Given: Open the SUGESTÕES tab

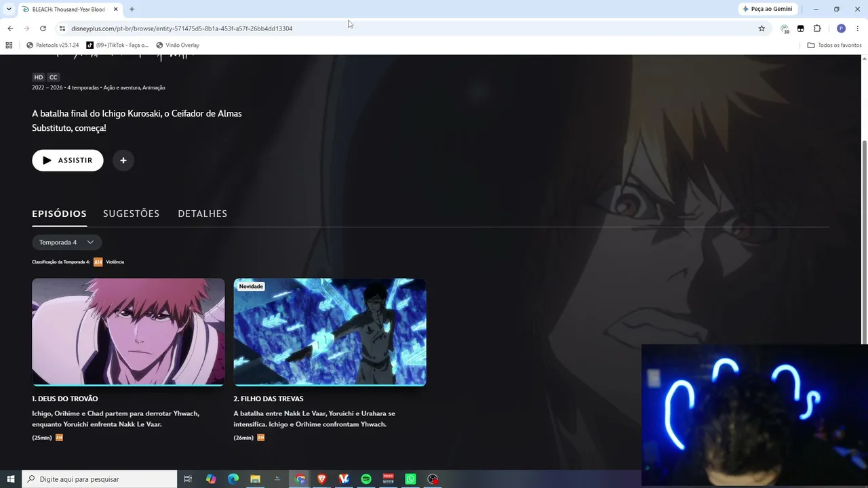Looking at the screenshot, I should [132, 213].
